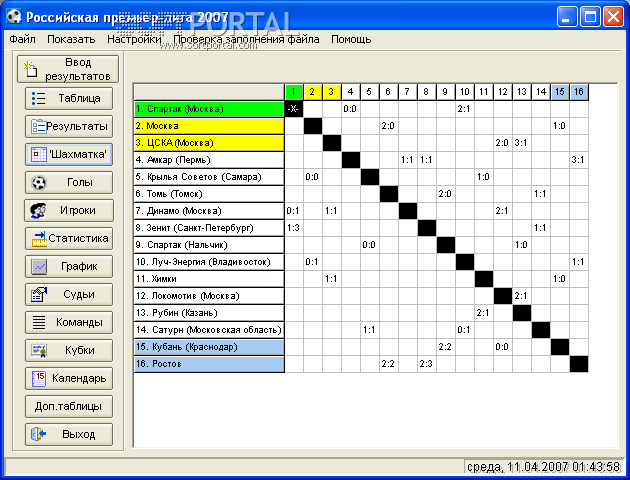The height and width of the screenshot is (480, 630).
Task: Click the 1:1 score in Луч-Энергия row
Action: 579,262
